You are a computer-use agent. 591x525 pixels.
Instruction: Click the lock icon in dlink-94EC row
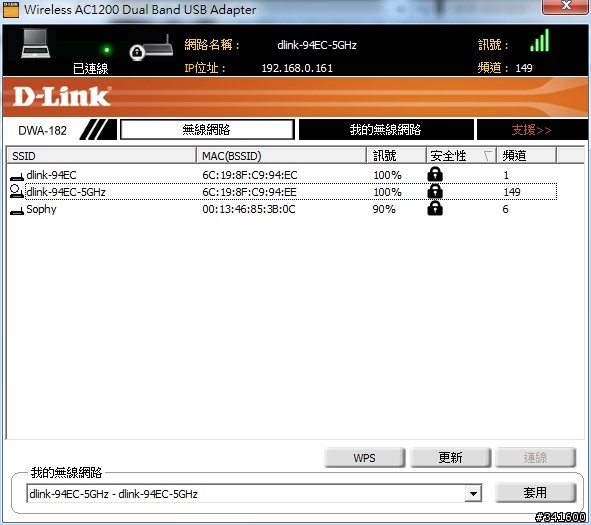[435, 174]
